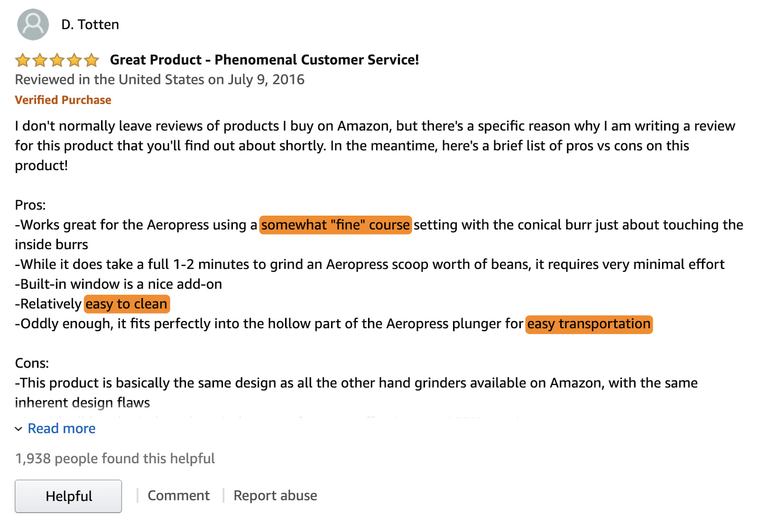Click the highlighted easy transportation text
Viewport: 759px width, 532px height.
588,324
